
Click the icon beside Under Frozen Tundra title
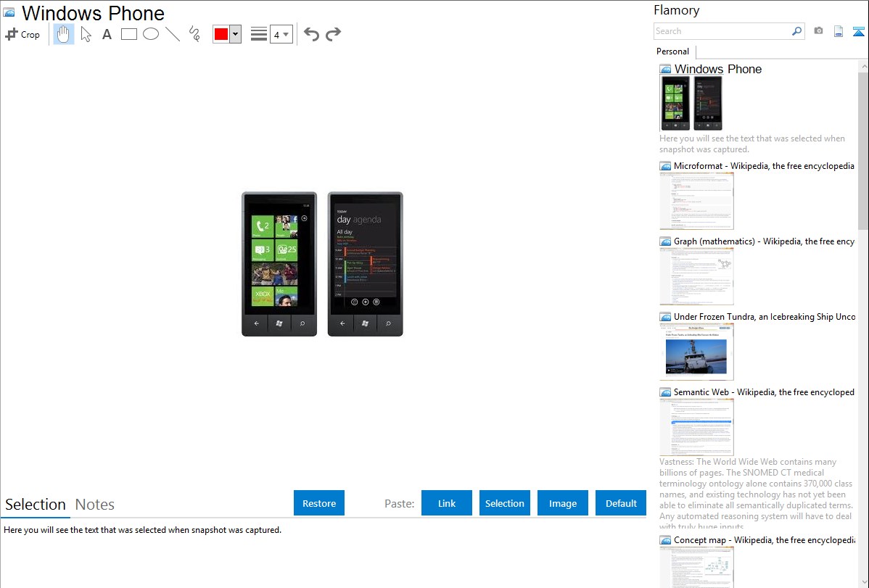(665, 316)
